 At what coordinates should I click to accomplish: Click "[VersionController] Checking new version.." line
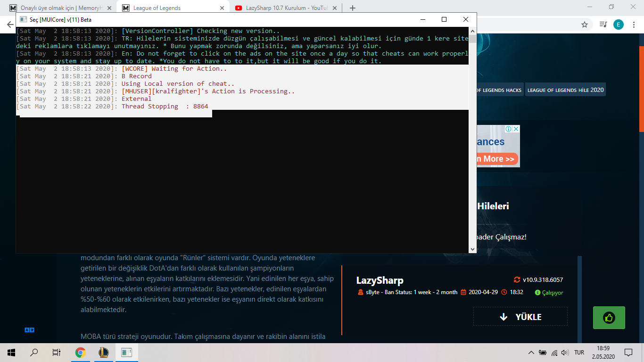pyautogui.click(x=201, y=31)
